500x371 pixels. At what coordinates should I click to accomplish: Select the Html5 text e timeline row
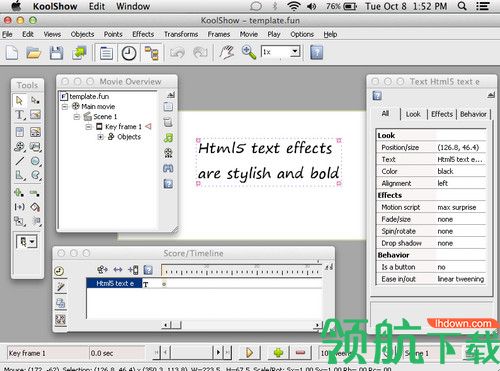pos(115,283)
